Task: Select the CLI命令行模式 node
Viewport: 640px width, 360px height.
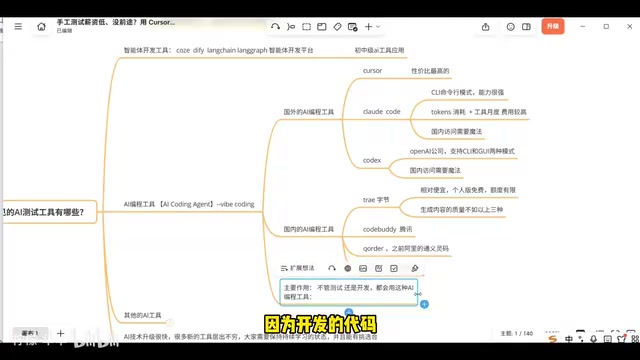Action: click(467, 92)
